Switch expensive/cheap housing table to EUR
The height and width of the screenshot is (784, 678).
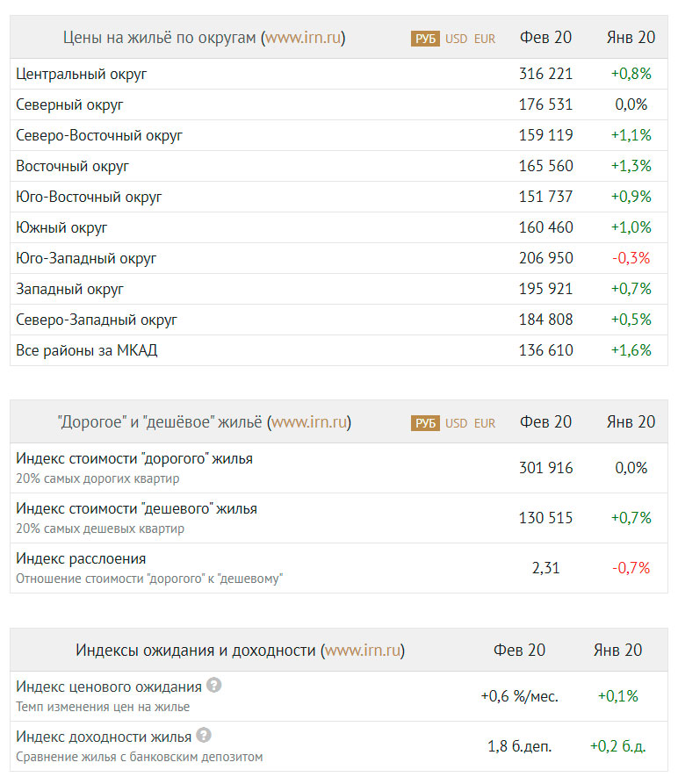click(485, 423)
